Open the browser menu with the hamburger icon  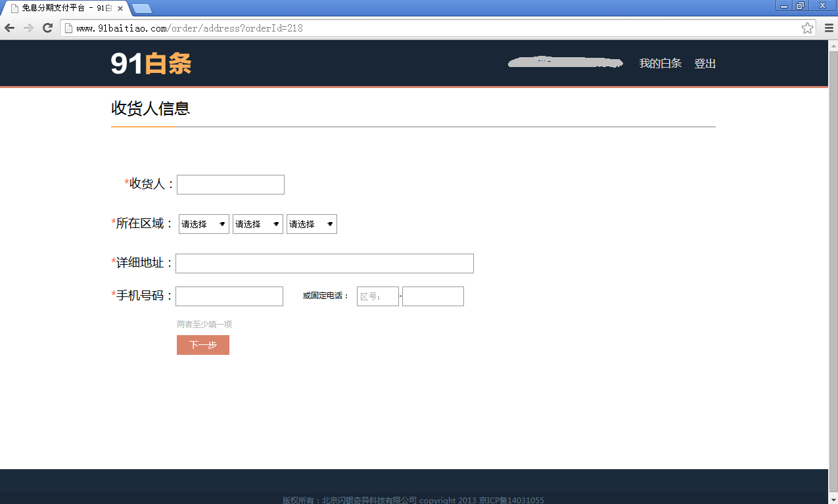(x=827, y=28)
